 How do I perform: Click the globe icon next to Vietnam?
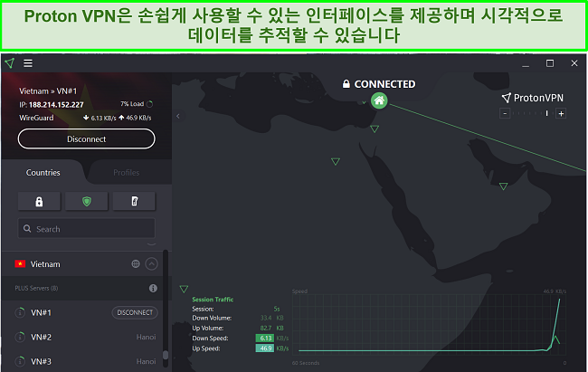click(x=136, y=264)
